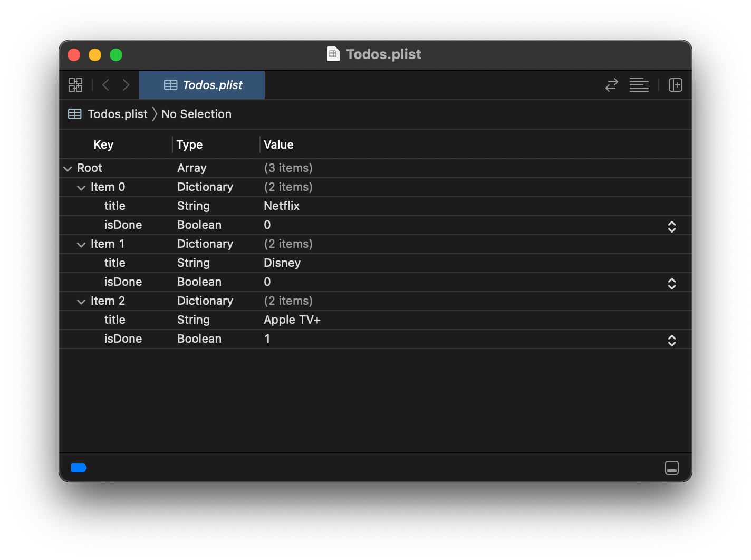This screenshot has width=751, height=560.
Task: Click the plist table icon in jump bar
Action: [x=75, y=114]
